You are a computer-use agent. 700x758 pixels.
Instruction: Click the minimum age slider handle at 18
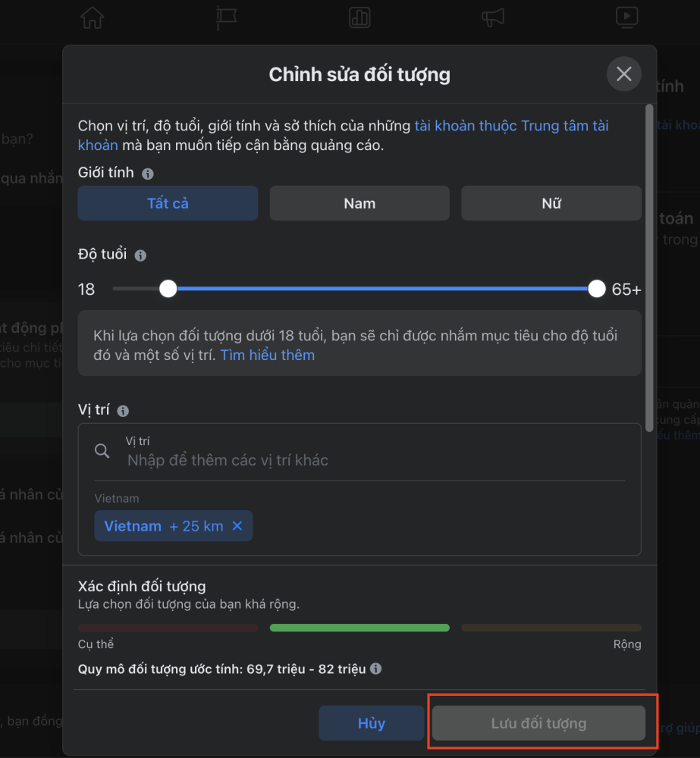click(x=168, y=289)
